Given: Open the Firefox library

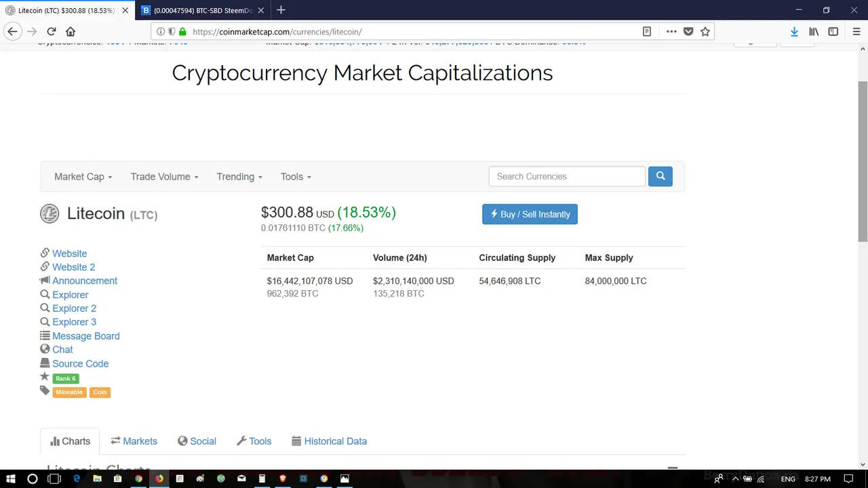Looking at the screenshot, I should coord(814,31).
